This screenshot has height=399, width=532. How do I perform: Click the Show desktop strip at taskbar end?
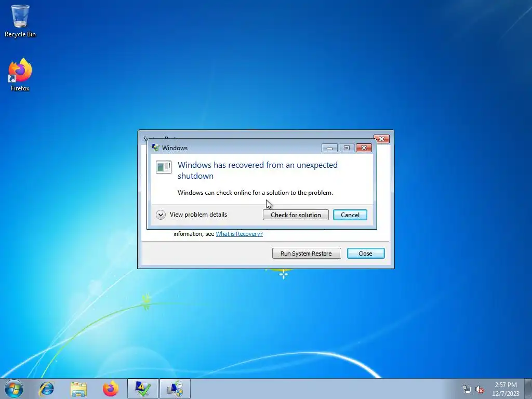click(x=528, y=389)
